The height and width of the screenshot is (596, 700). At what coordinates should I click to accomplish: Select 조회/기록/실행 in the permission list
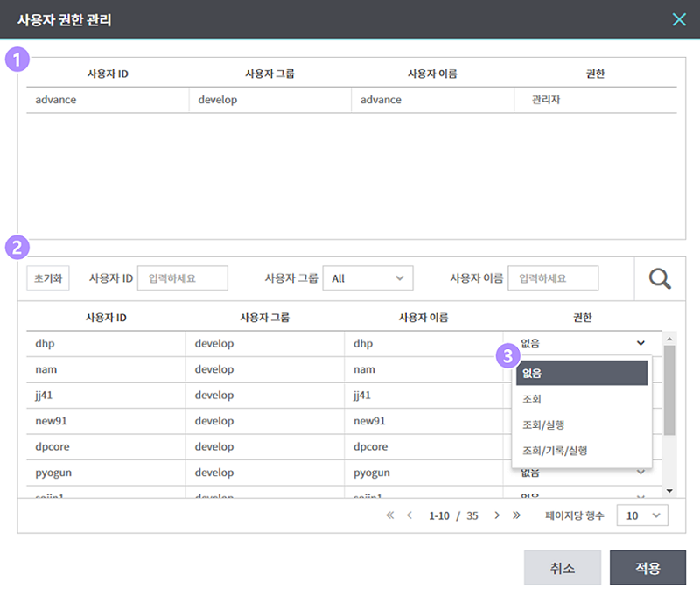point(582,451)
